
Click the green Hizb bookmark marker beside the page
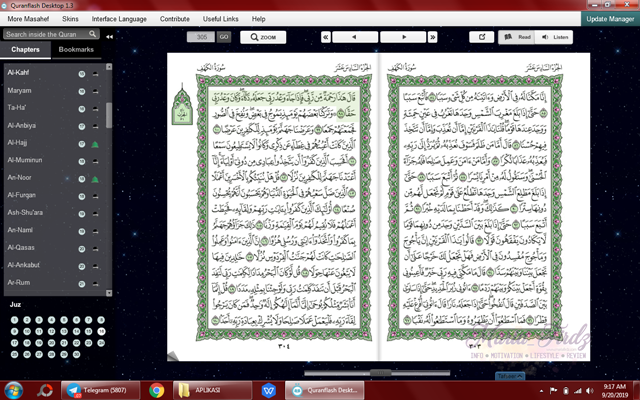(x=182, y=104)
